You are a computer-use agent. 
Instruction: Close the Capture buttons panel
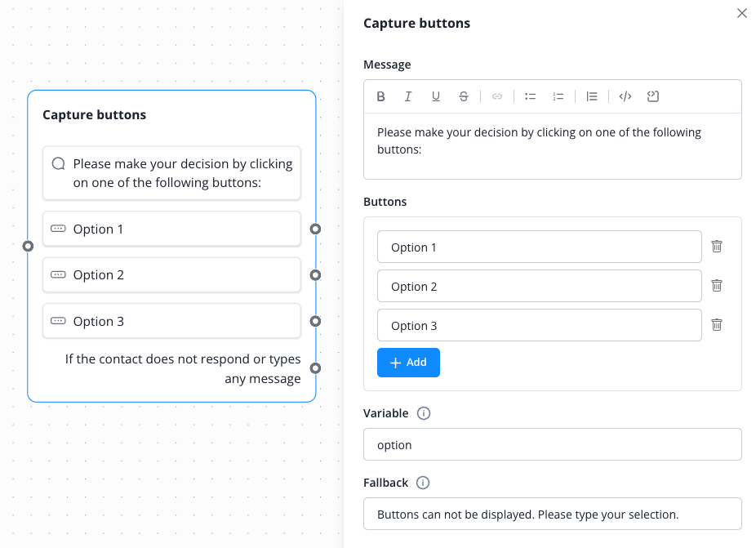[742, 13]
